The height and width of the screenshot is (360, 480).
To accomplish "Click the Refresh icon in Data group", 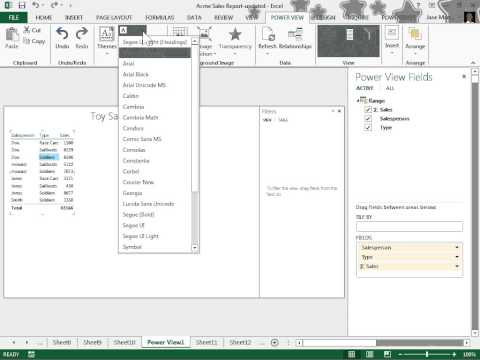I will 268,35.
